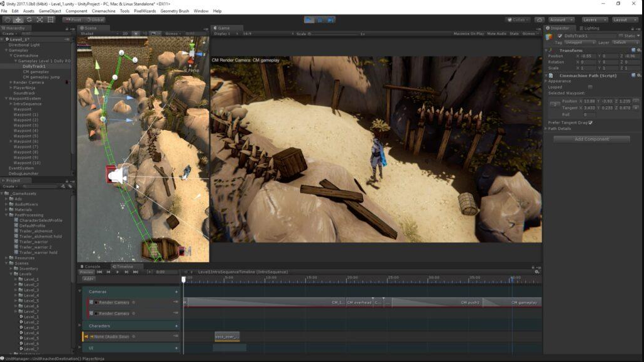The image size is (644, 362).
Task: Expand the PlayerNinja hierarchy item
Action: (11, 87)
